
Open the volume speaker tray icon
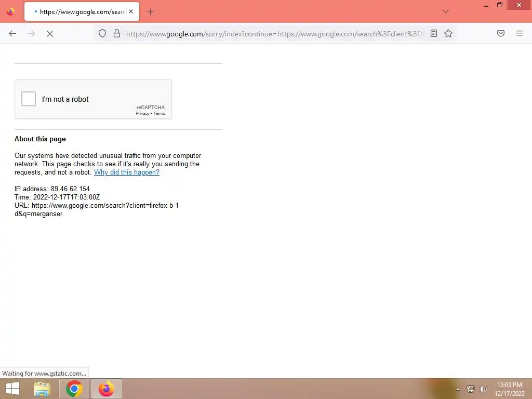coord(483,389)
